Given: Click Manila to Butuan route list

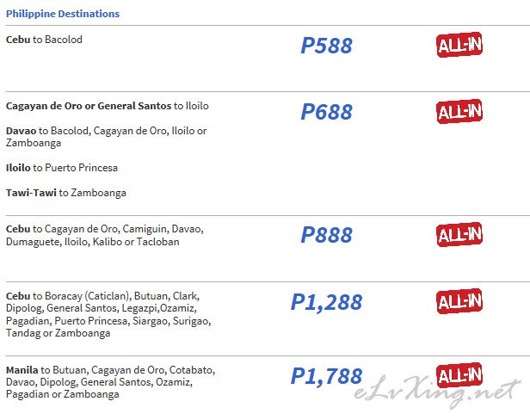Looking at the screenshot, I should point(110,382).
